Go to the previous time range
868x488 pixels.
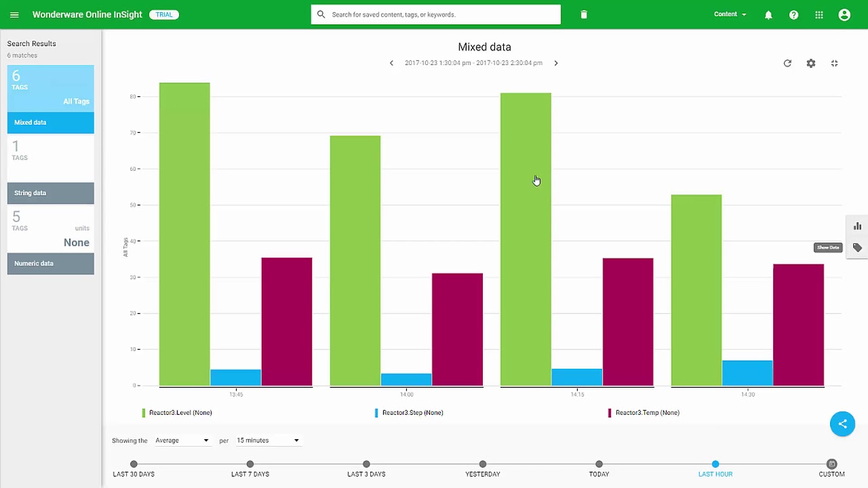click(391, 63)
